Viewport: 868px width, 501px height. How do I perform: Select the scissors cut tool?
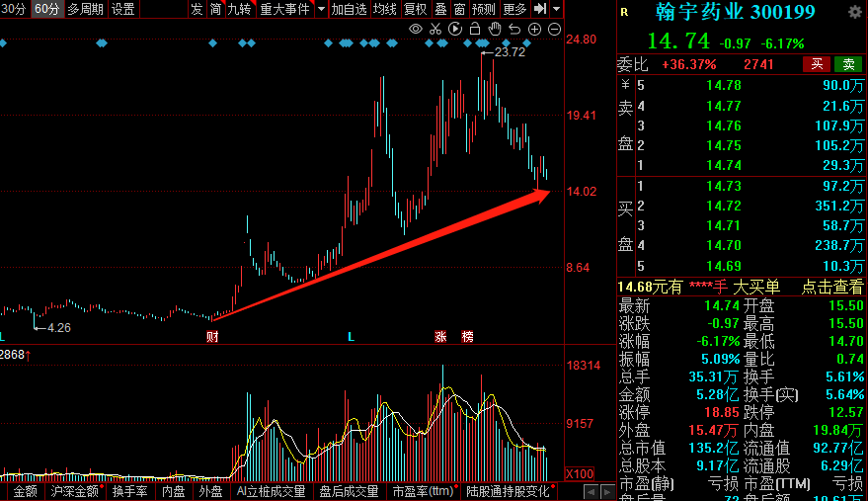pyautogui.click(x=435, y=30)
